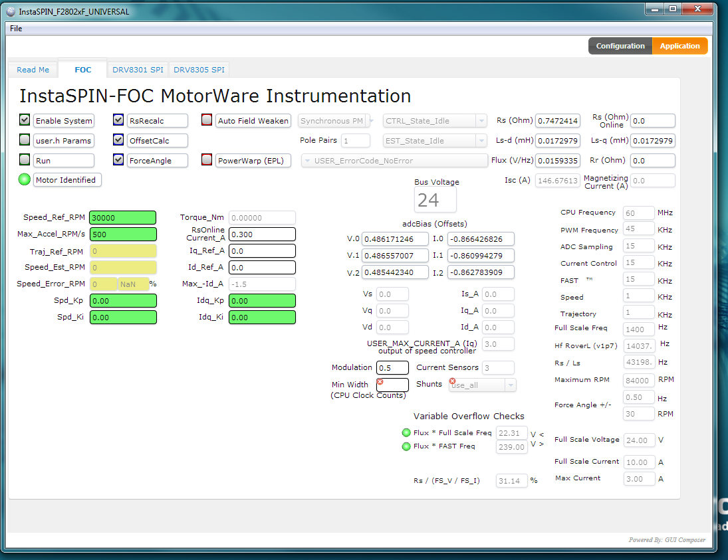The height and width of the screenshot is (560, 728).
Task: Turn on PowerWarp (EPL) checkbox
Action: (x=207, y=159)
